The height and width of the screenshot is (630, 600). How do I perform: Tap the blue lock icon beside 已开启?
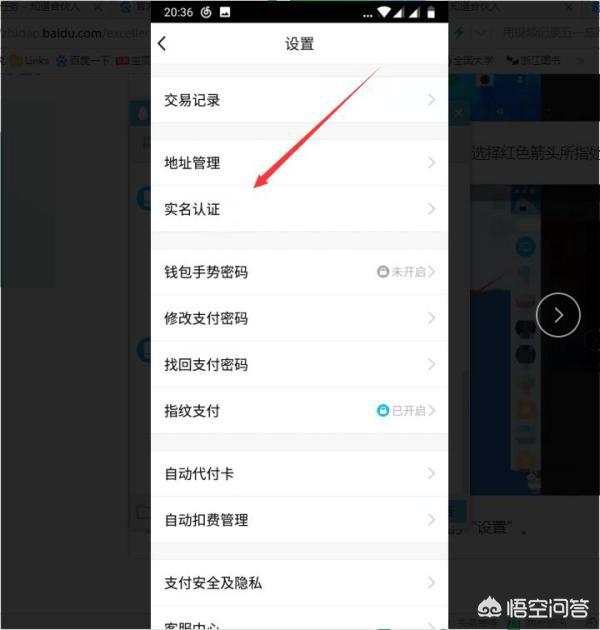click(383, 411)
